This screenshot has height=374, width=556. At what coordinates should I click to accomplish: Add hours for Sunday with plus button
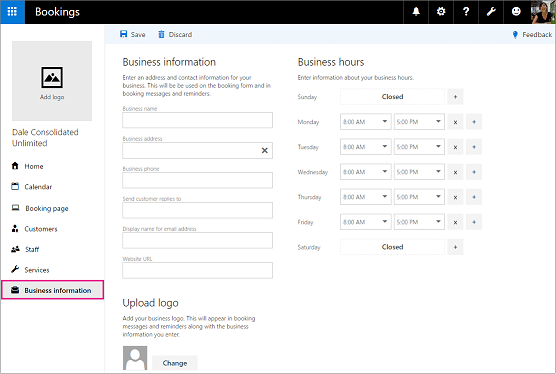[x=455, y=97]
